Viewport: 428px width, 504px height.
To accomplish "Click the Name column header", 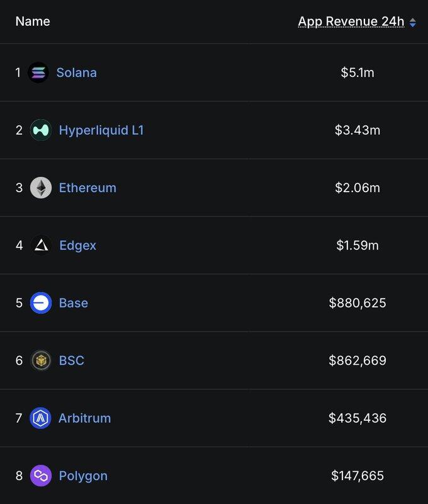I will click(33, 21).
